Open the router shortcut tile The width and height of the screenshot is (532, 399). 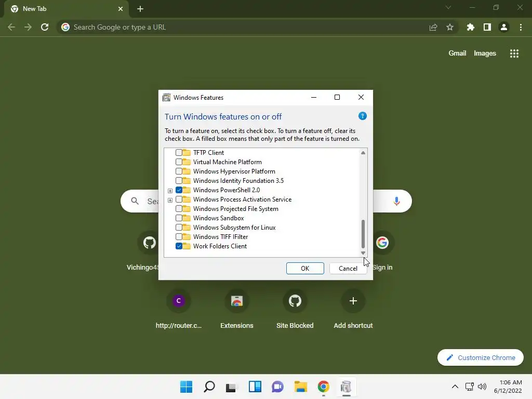(179, 301)
